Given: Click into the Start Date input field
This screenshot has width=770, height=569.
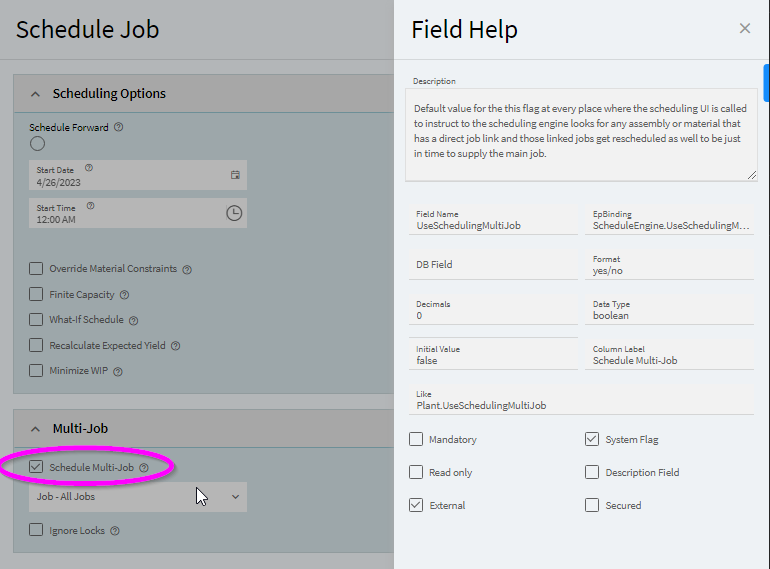Looking at the screenshot, I should pos(125,180).
